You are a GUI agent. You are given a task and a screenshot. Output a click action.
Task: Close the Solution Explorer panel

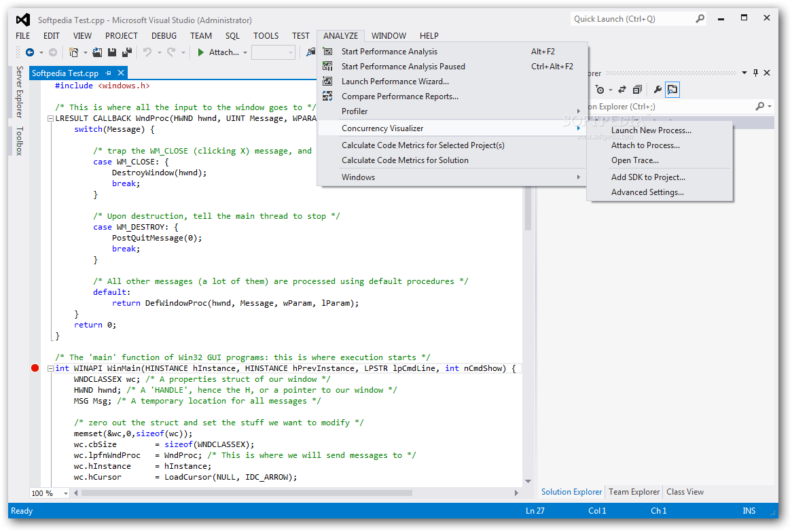(767, 73)
